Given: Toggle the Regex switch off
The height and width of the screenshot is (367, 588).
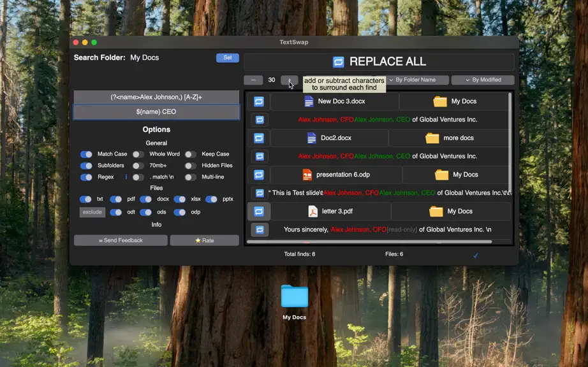Looking at the screenshot, I should coord(86,177).
